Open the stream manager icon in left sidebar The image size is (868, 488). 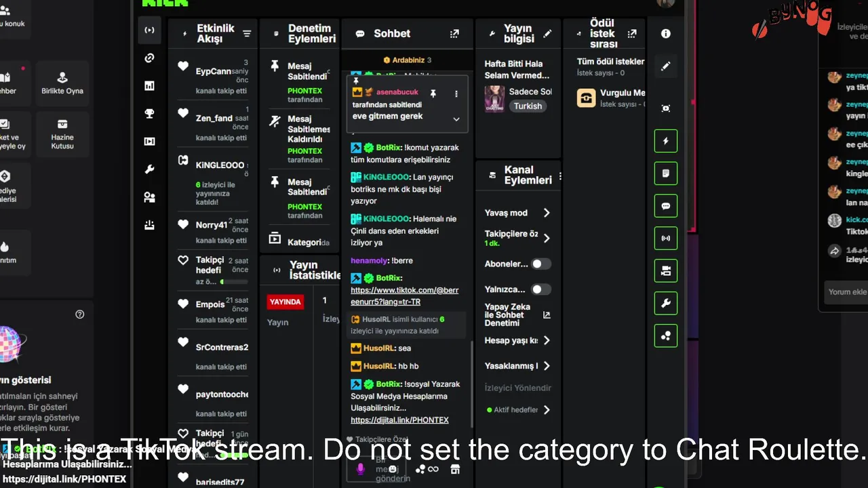coord(149,30)
